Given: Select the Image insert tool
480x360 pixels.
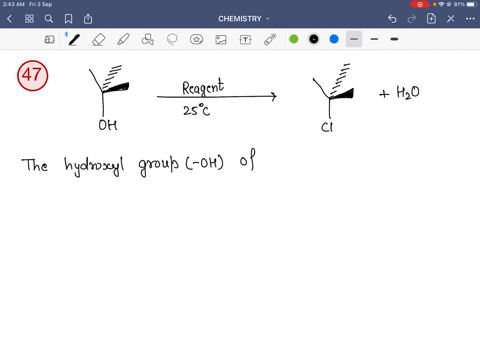Looking at the screenshot, I should [221, 40].
